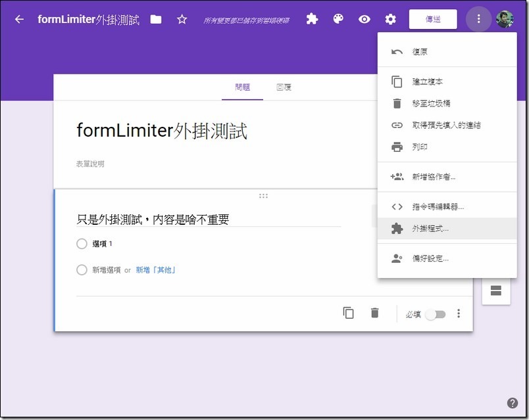This screenshot has width=529, height=420.
Task: Open the question's three-dot options menu
Action: [x=459, y=314]
